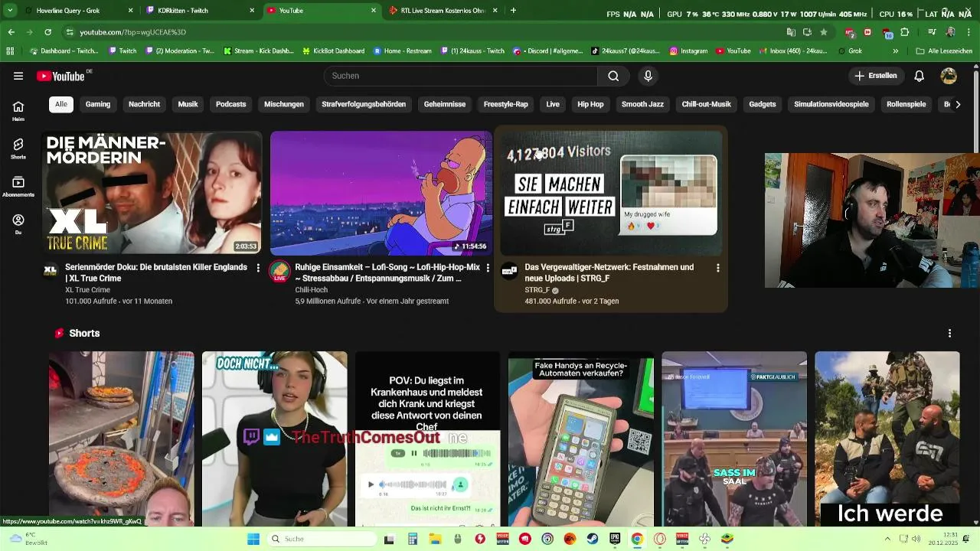Screen dimensions: 980x551
Task: Open the Fake Handys Recycle-Automaten short
Action: pos(581,439)
